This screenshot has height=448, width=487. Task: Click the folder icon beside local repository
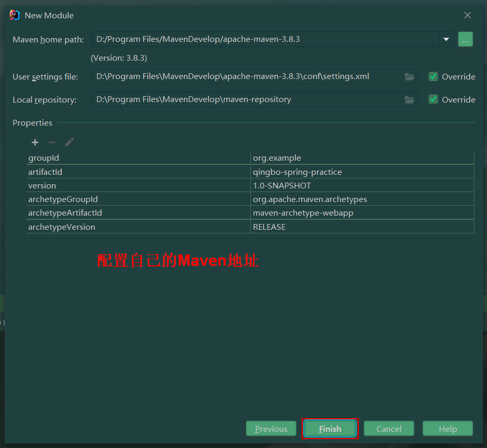click(x=409, y=99)
